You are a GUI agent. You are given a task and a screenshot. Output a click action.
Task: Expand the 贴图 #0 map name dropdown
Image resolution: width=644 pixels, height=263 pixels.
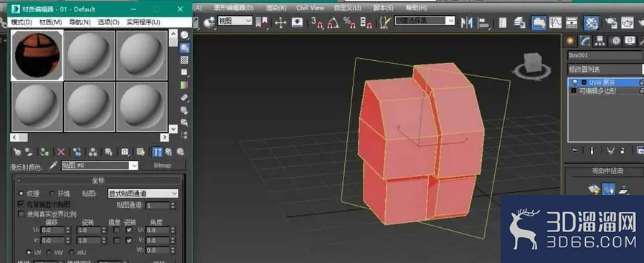tap(100, 166)
